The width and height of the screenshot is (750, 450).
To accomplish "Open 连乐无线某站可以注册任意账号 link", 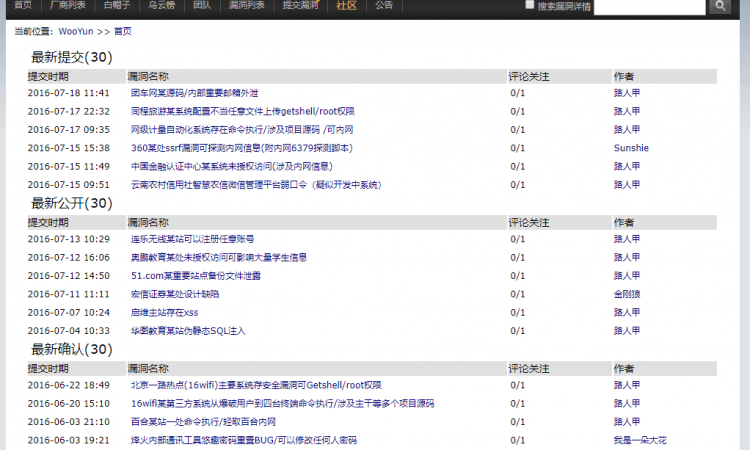I will 192,239.
